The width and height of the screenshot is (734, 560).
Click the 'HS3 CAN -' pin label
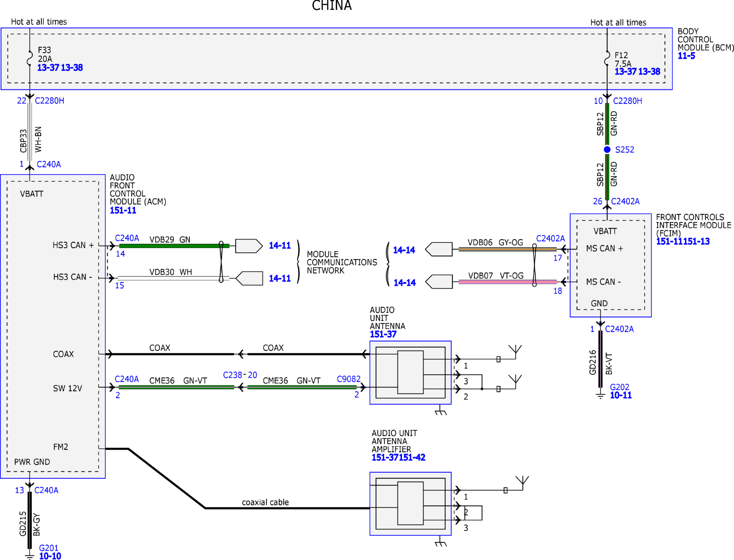pyautogui.click(x=73, y=277)
